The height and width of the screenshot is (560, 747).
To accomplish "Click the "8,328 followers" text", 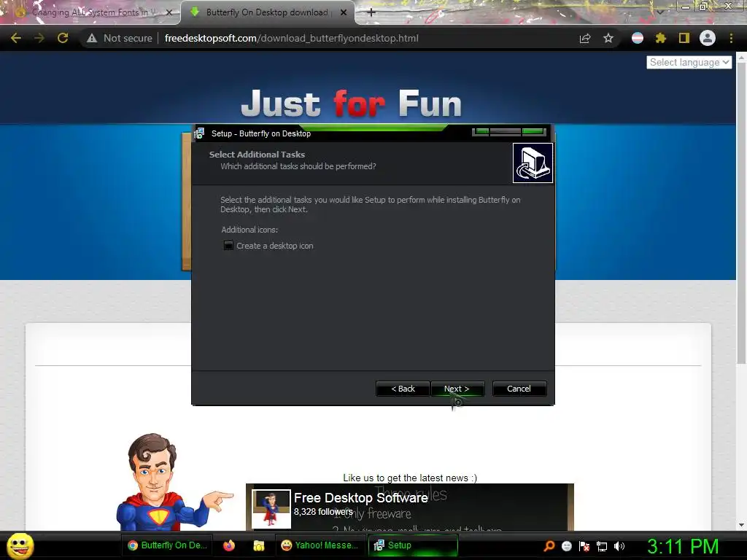I will [x=323, y=512].
